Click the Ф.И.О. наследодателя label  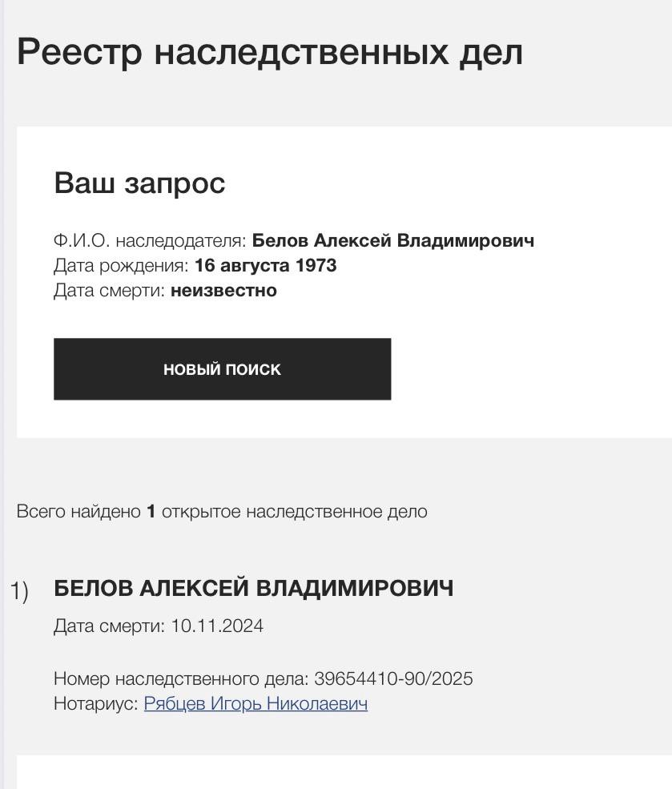150,241
